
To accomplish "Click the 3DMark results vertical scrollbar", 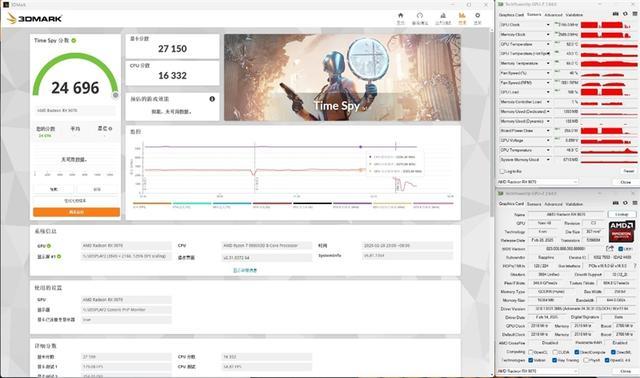I will 491,200.
